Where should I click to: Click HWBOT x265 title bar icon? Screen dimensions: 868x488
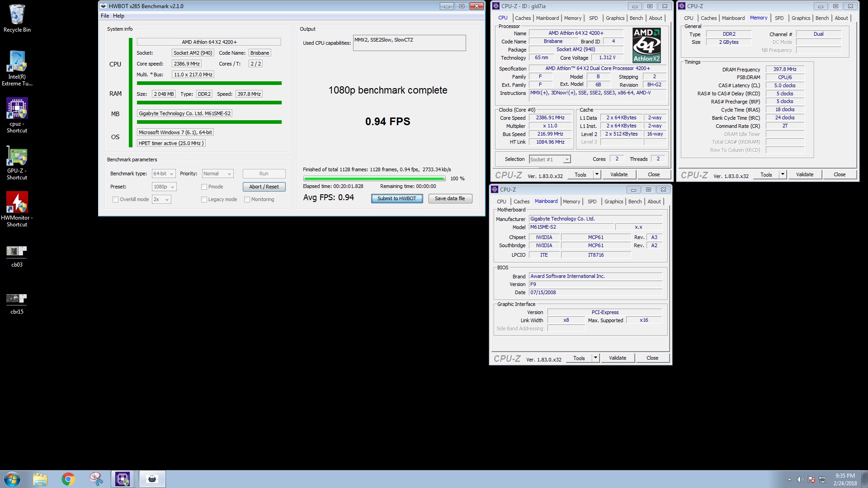(104, 6)
